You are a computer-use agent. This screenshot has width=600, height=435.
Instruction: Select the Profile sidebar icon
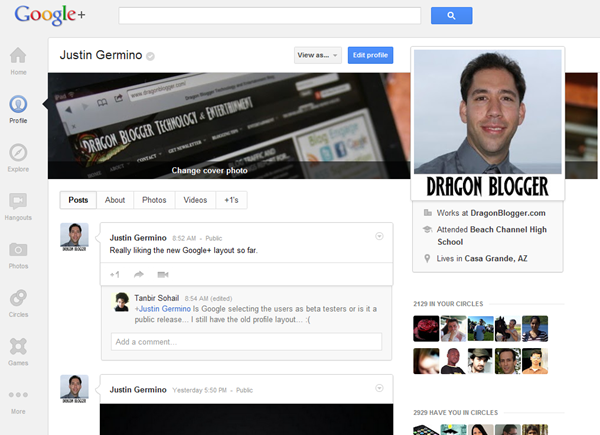click(18, 104)
